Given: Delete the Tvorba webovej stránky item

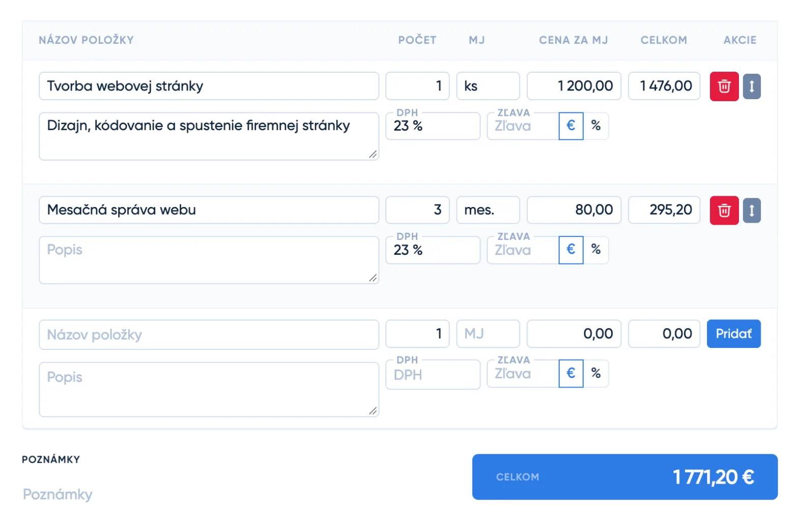Looking at the screenshot, I should [724, 86].
